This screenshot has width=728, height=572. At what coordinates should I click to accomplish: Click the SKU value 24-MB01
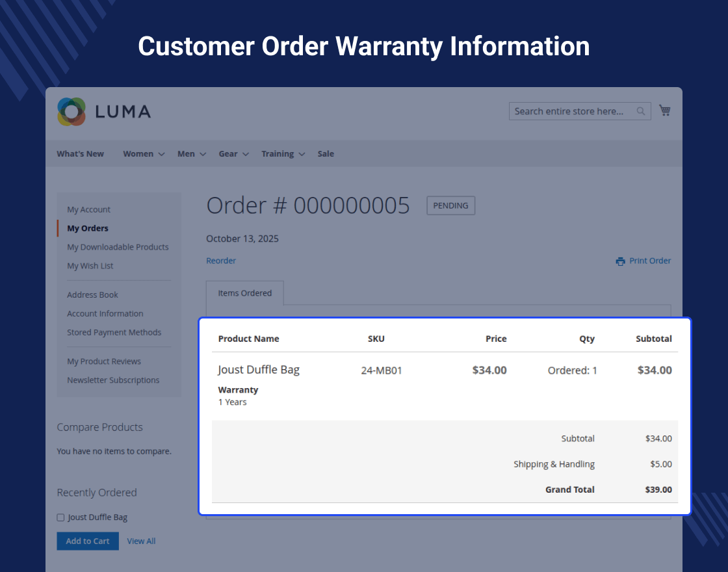382,370
